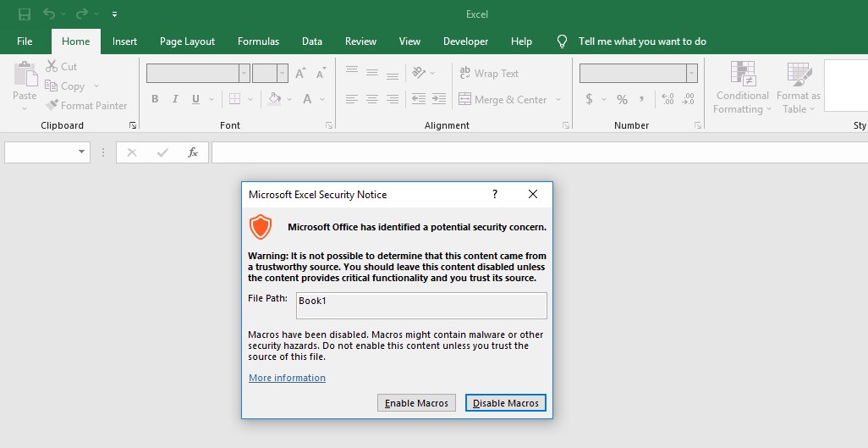Click the Fill Color bucket icon
This screenshot has height=448, width=868.
coord(275,99)
